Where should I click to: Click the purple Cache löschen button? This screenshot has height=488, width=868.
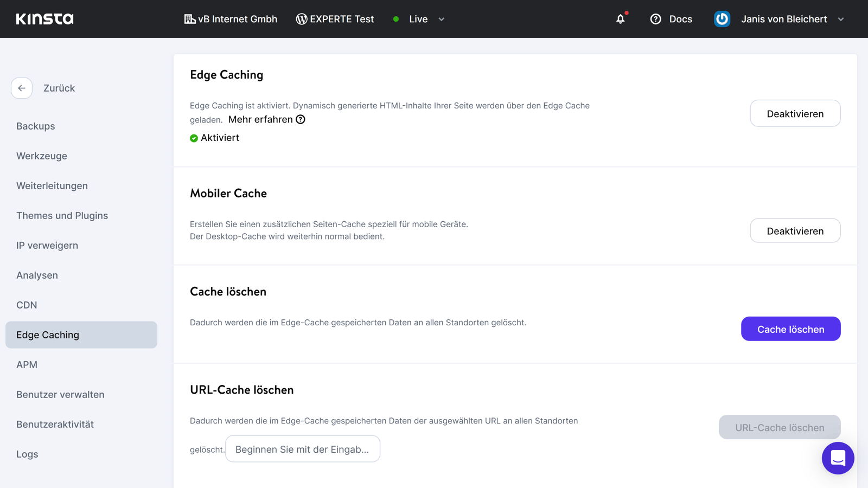point(790,329)
